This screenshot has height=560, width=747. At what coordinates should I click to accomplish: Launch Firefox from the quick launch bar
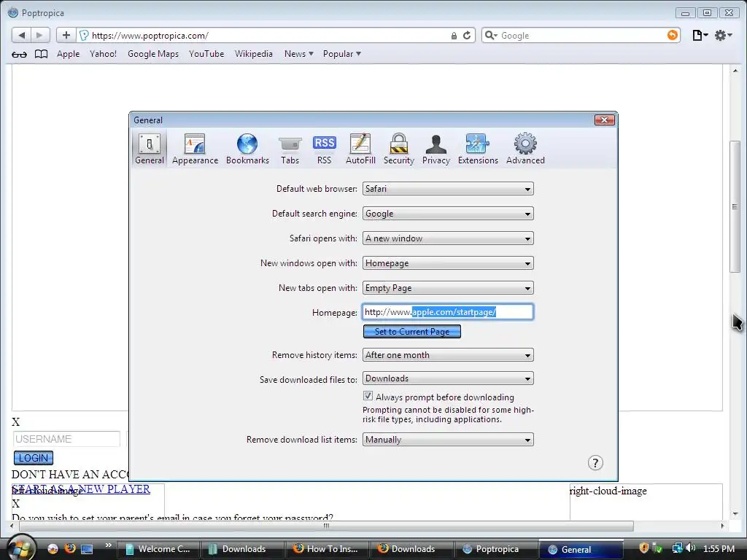tap(70, 548)
